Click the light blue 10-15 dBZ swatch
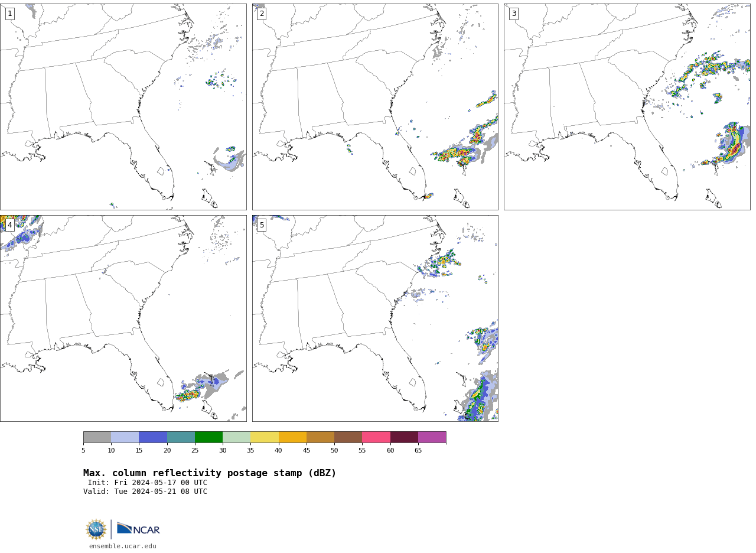Screen dimensions: 756x553 125,437
